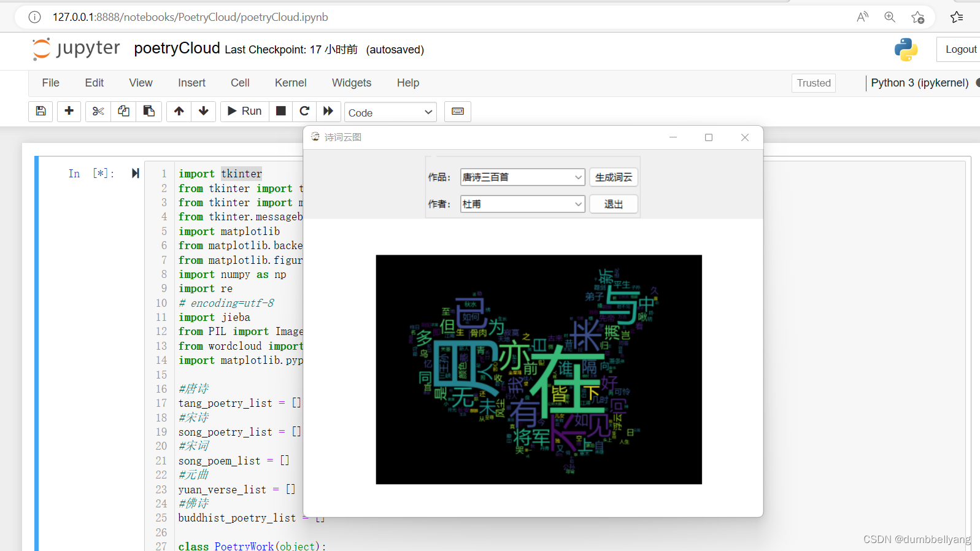Screen dimensions: 980x551
Task: Click the 退出 button
Action: point(614,204)
